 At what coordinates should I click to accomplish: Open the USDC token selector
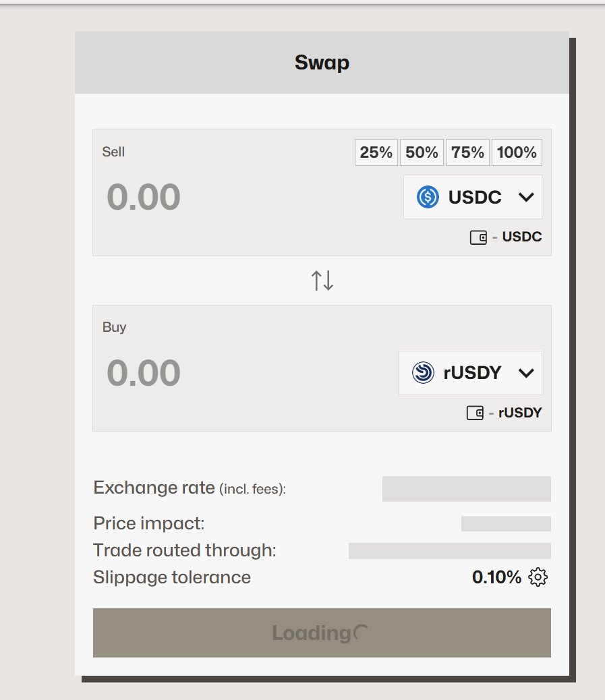[x=472, y=197]
